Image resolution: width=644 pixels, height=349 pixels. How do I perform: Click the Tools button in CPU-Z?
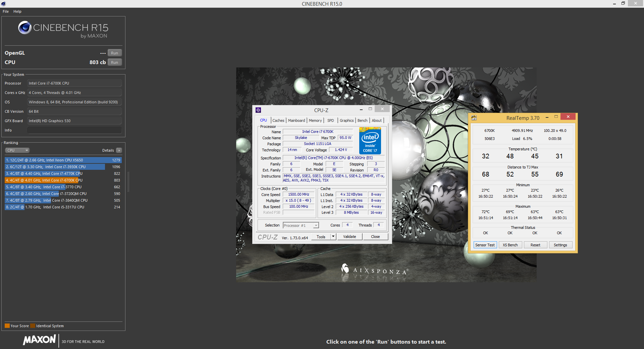click(x=321, y=237)
